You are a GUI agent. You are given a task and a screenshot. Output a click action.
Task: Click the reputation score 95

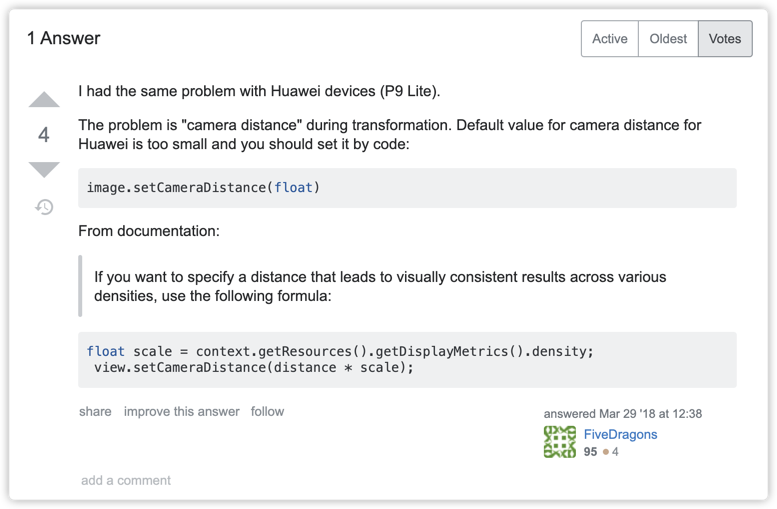590,452
